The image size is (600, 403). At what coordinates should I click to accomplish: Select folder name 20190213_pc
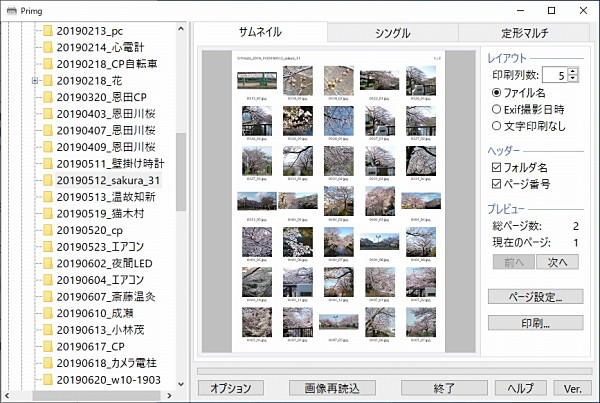pos(90,31)
